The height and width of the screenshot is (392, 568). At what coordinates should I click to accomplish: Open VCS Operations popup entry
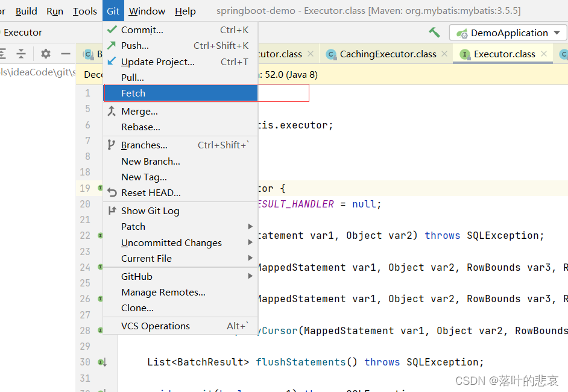(180, 326)
